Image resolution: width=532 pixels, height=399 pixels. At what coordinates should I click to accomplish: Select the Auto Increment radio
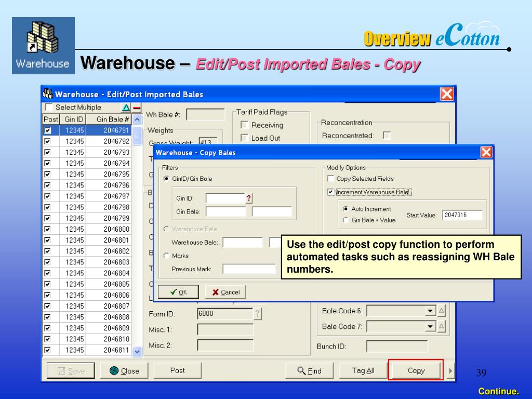pyautogui.click(x=345, y=209)
